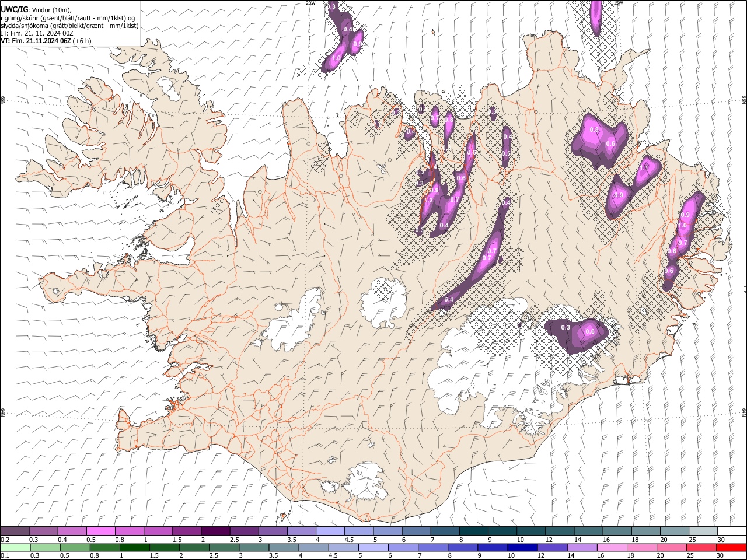Viewport: 747px width, 560px height.
Task: Click the 'slydda/snjókoma (grátt/bleikt/grænt' description line
Action: pyautogui.click(x=69, y=26)
